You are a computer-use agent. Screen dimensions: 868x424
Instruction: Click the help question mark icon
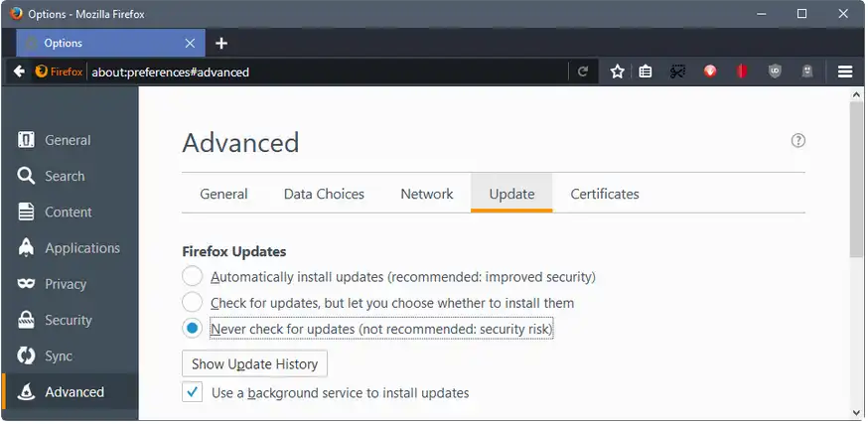(x=797, y=141)
